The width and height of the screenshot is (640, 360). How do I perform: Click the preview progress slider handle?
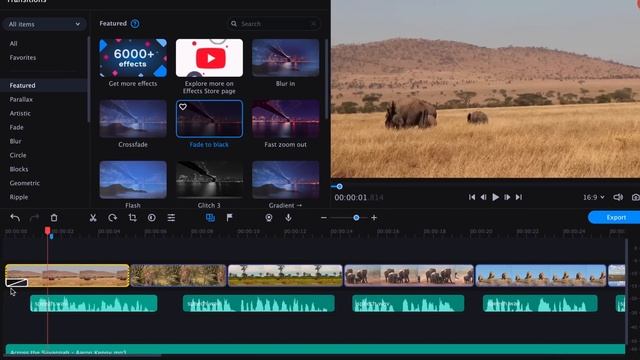[339, 187]
